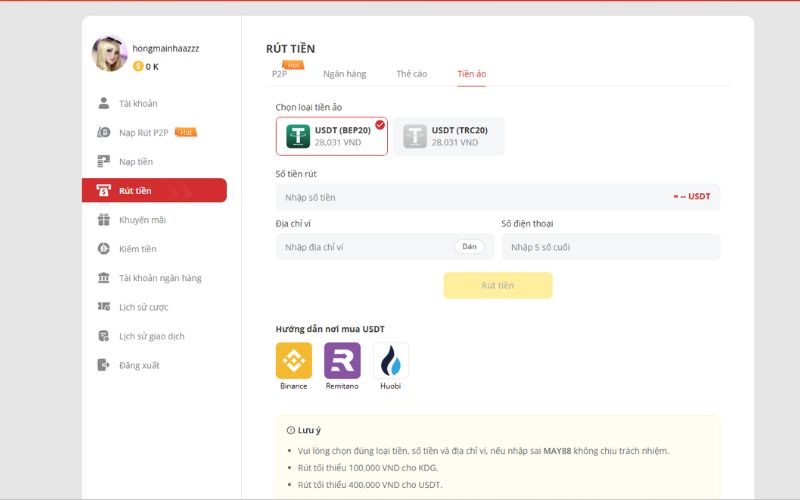
Task: Click the gold coin balance icon
Action: pyautogui.click(x=138, y=66)
